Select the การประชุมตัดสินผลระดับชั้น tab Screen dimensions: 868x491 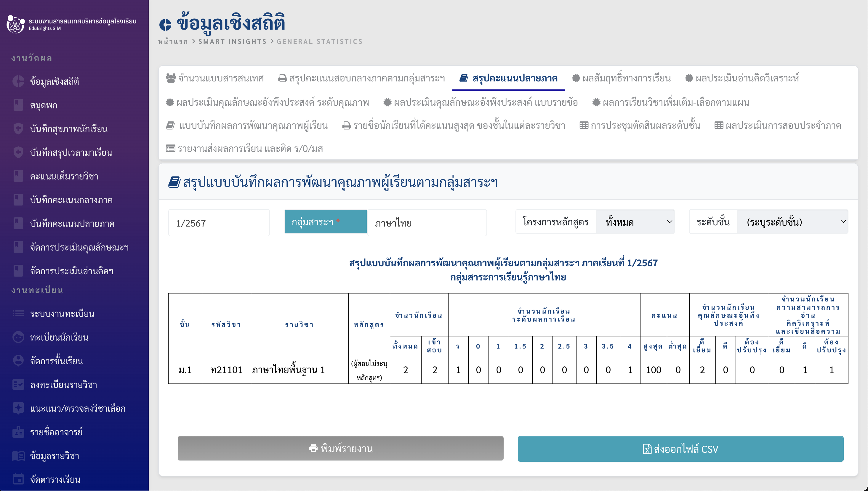point(640,126)
